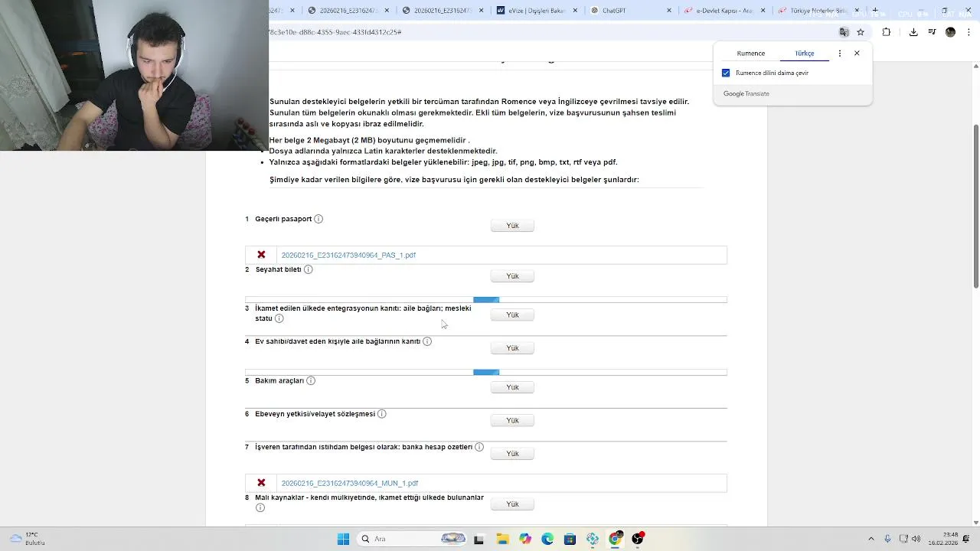The width and height of the screenshot is (980, 551).
Task: Open File Explorer from the taskbar
Action: click(x=502, y=539)
